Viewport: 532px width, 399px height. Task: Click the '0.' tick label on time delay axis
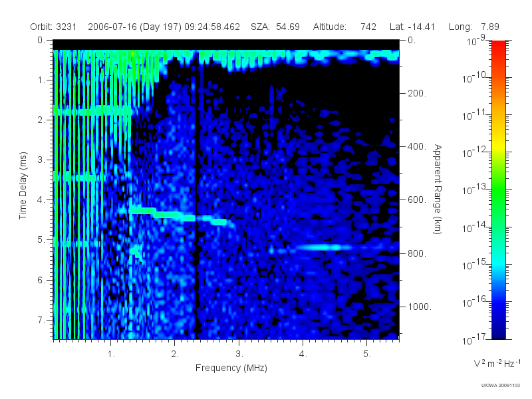41,40
